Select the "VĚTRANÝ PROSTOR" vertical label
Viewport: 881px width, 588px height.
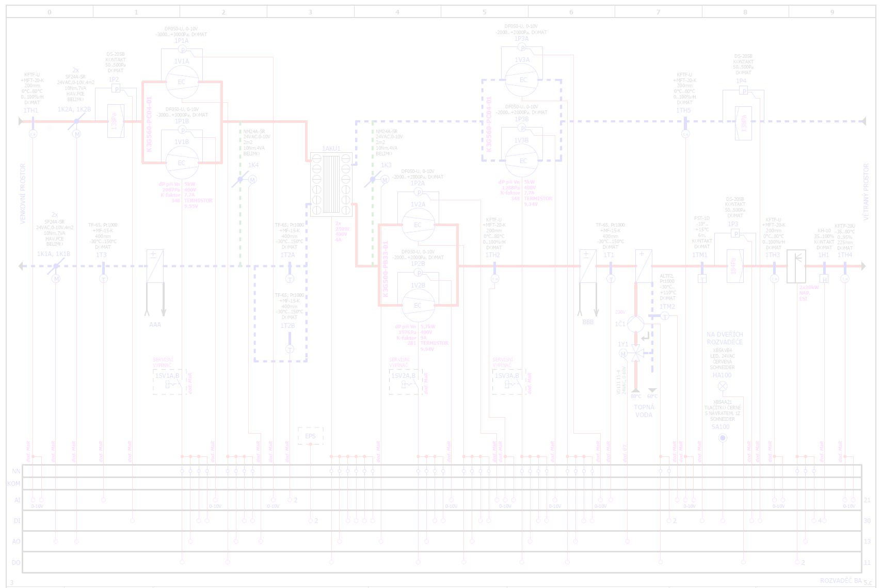tap(866, 192)
